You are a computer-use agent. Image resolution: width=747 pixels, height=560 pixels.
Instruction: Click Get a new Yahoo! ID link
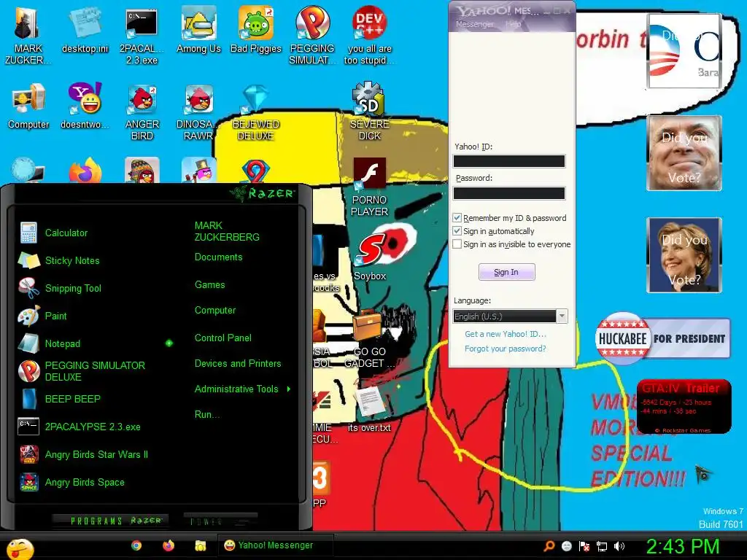[x=506, y=334]
